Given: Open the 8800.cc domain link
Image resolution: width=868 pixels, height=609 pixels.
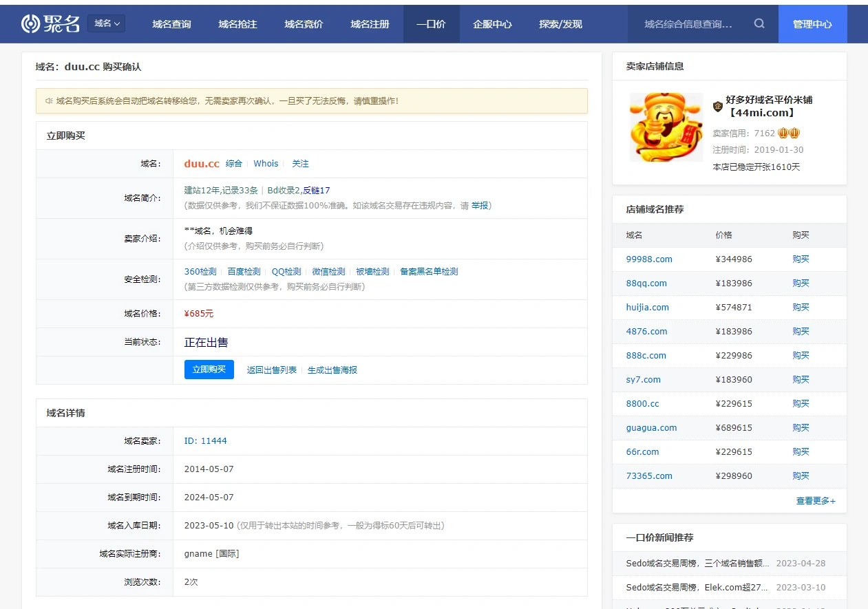Looking at the screenshot, I should tap(643, 404).
